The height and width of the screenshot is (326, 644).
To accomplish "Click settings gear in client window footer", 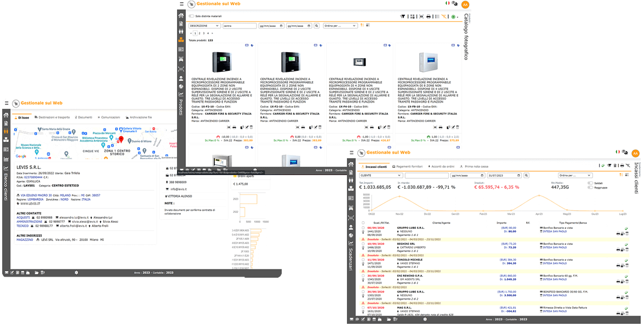I will tap(76, 272).
